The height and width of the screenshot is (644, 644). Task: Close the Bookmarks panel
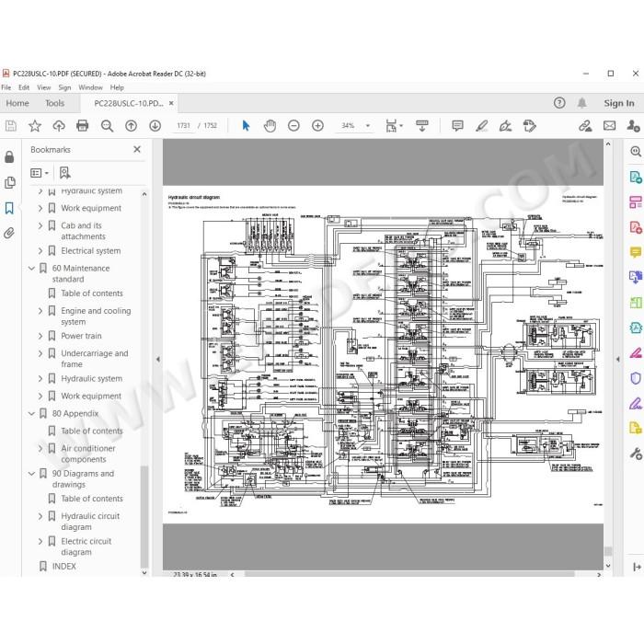pos(137,149)
